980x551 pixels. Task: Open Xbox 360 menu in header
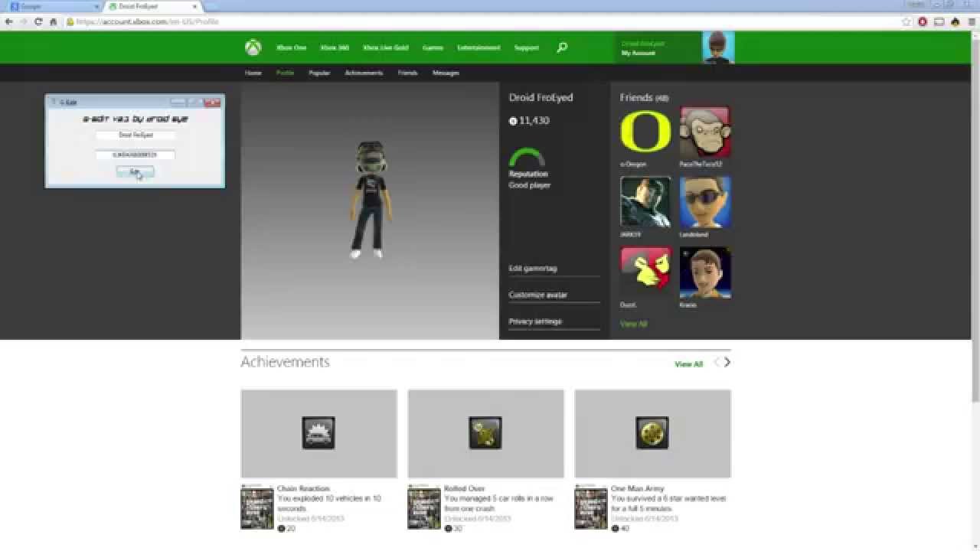335,47
